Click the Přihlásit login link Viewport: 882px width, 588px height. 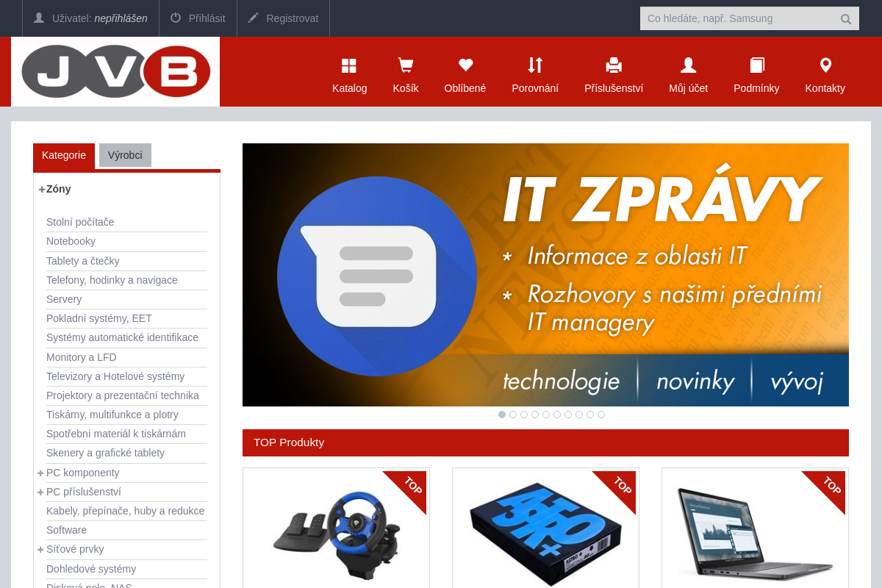197,18
